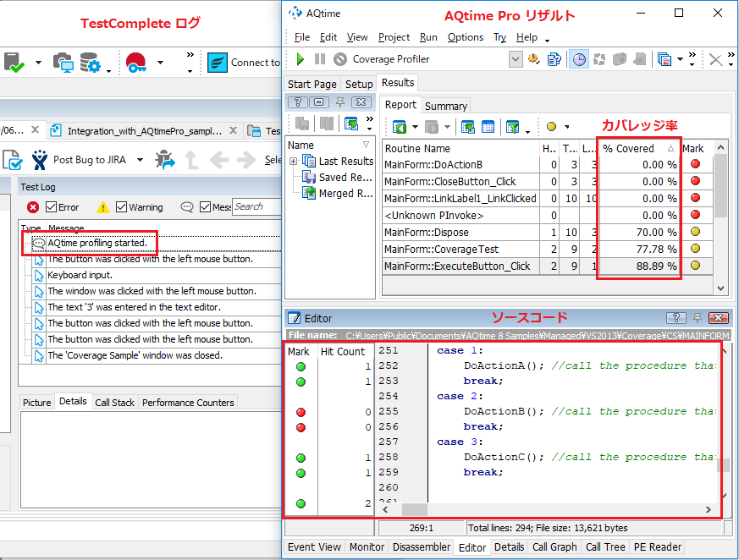Click the Post Bug to JIRA icon
Viewport: 739px width, 560px height.
pyautogui.click(x=40, y=160)
